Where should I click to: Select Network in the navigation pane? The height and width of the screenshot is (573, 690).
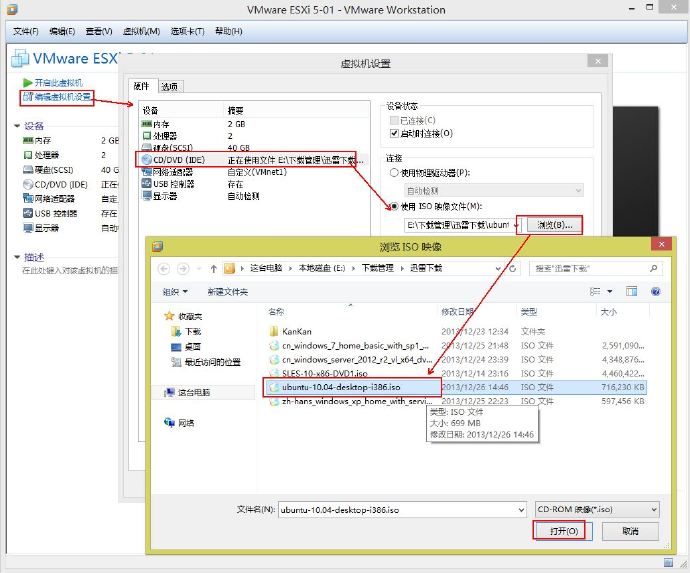tap(179, 423)
